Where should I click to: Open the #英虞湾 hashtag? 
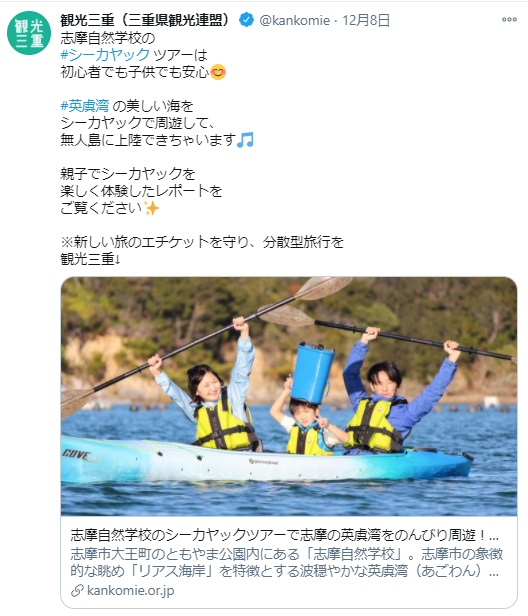point(85,106)
